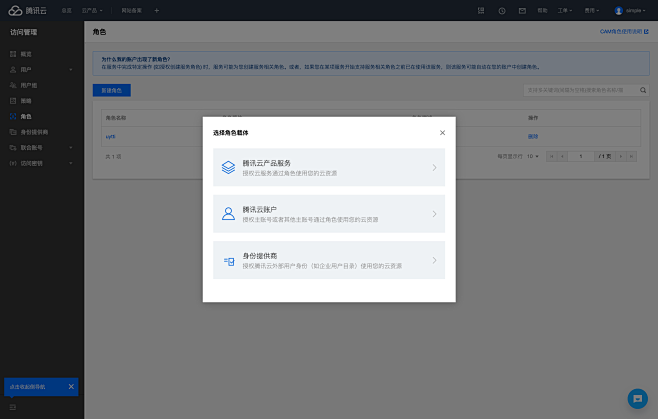
Task: Open the 角色 item in sidebar
Action: 26,116
